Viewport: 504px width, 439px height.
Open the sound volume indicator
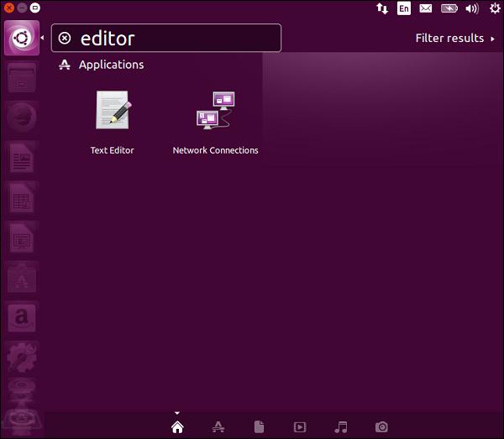click(472, 9)
